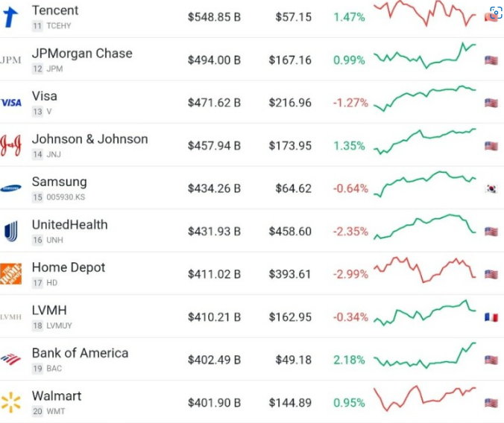The width and height of the screenshot is (504, 423).
Task: Click the Tencent company logo
Action: coord(10,16)
